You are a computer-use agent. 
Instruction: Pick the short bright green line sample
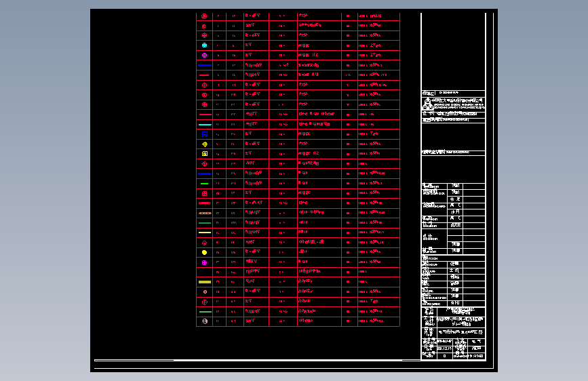point(204,184)
